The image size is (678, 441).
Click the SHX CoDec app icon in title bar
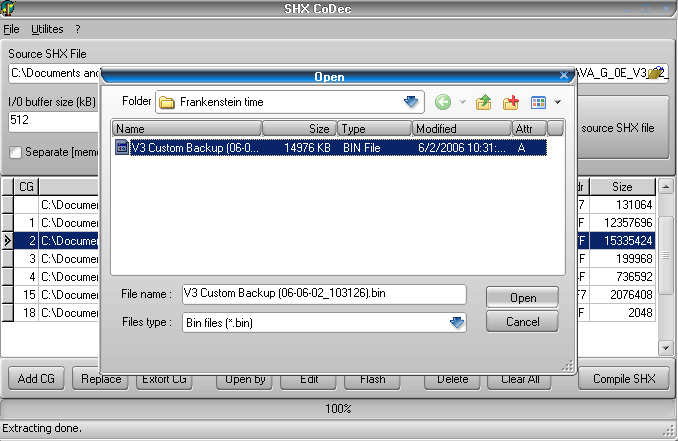point(8,8)
